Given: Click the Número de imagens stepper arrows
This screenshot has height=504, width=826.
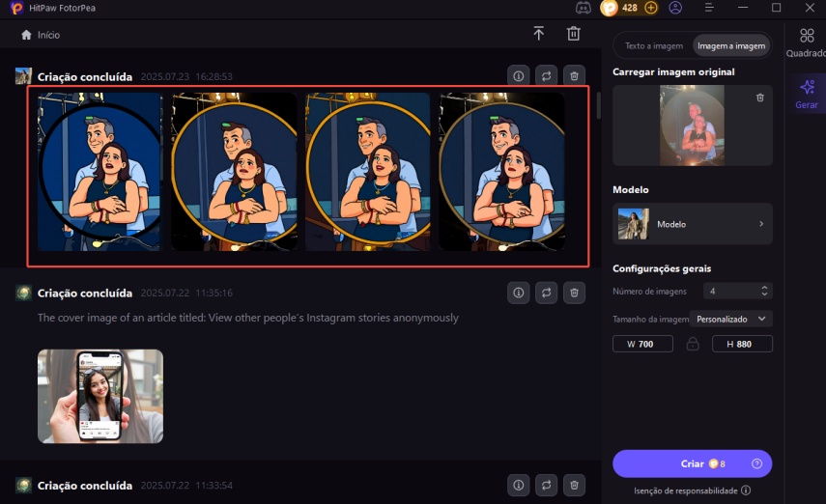Looking at the screenshot, I should coord(764,291).
